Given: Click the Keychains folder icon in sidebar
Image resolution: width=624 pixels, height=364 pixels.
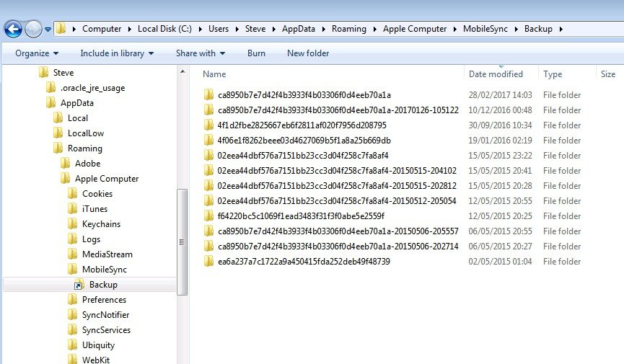Looking at the screenshot, I should click(72, 224).
